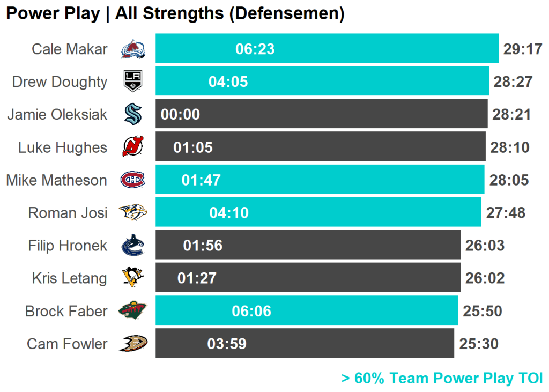Click the Seattle Kraken logo

click(x=132, y=114)
